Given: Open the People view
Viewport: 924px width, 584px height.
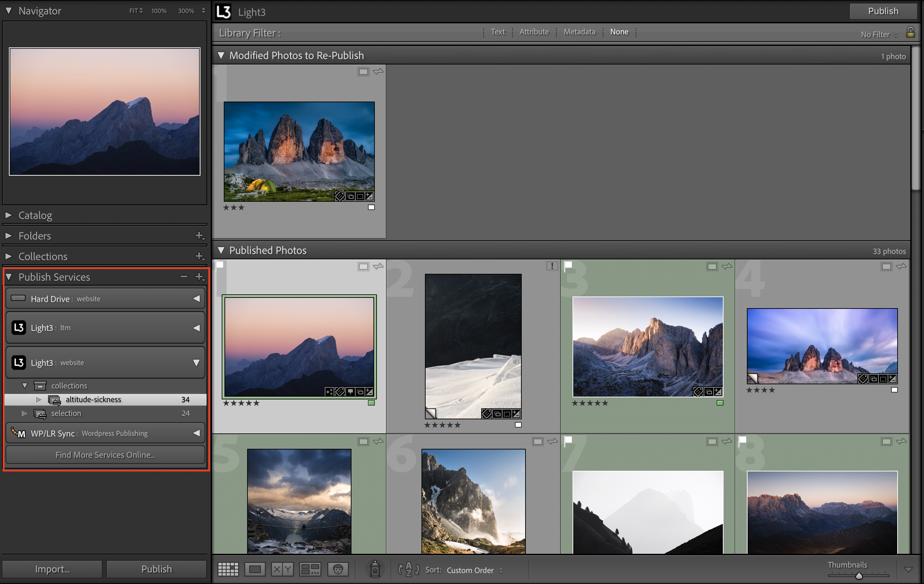Looking at the screenshot, I should 338,569.
